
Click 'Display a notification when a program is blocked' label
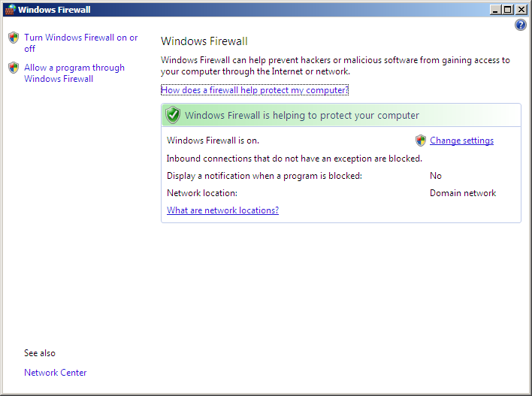click(264, 176)
